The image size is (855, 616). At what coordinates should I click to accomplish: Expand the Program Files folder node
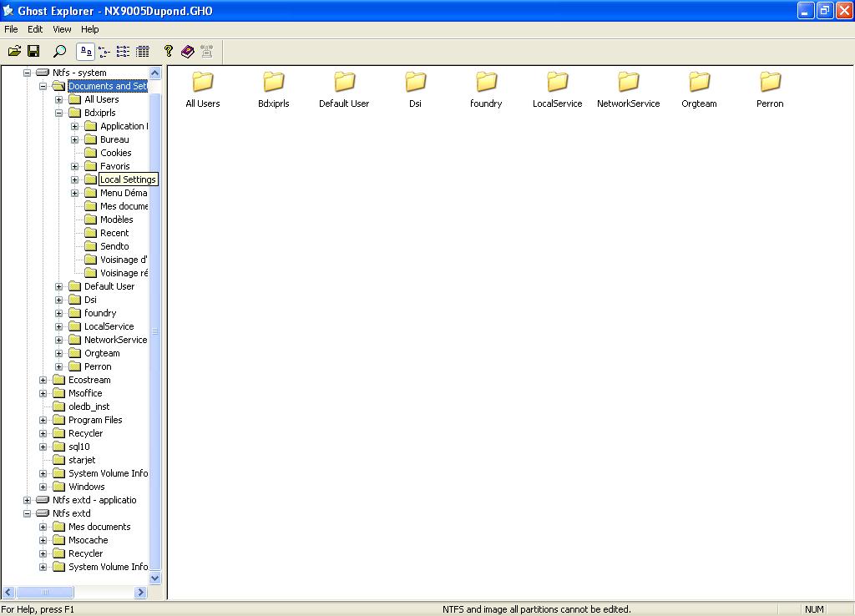(x=43, y=421)
